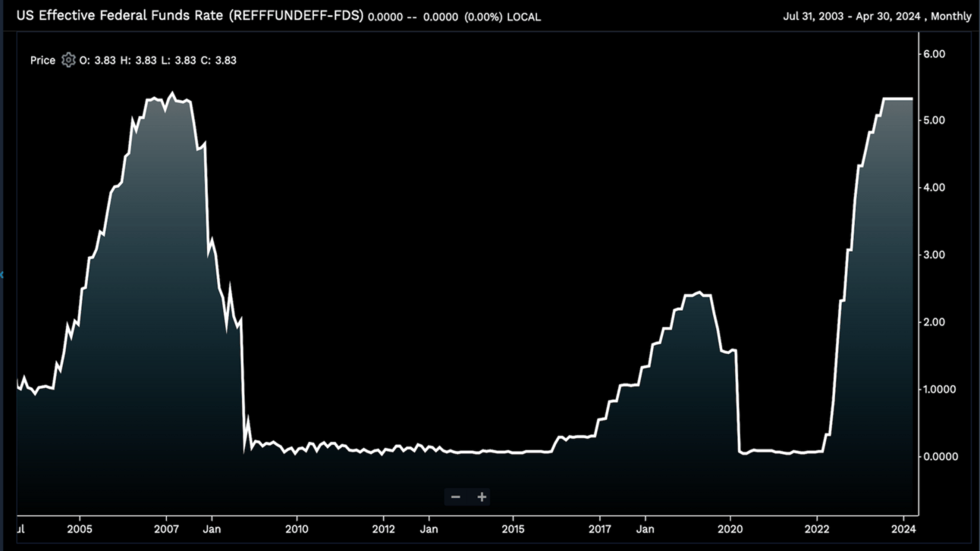Click the 2007 x-axis label

[x=166, y=528]
